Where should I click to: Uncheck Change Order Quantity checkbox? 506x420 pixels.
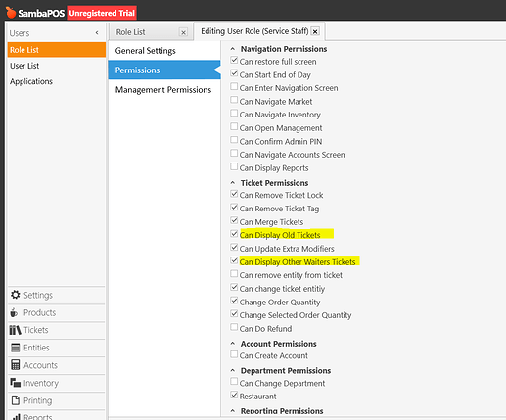234,301
